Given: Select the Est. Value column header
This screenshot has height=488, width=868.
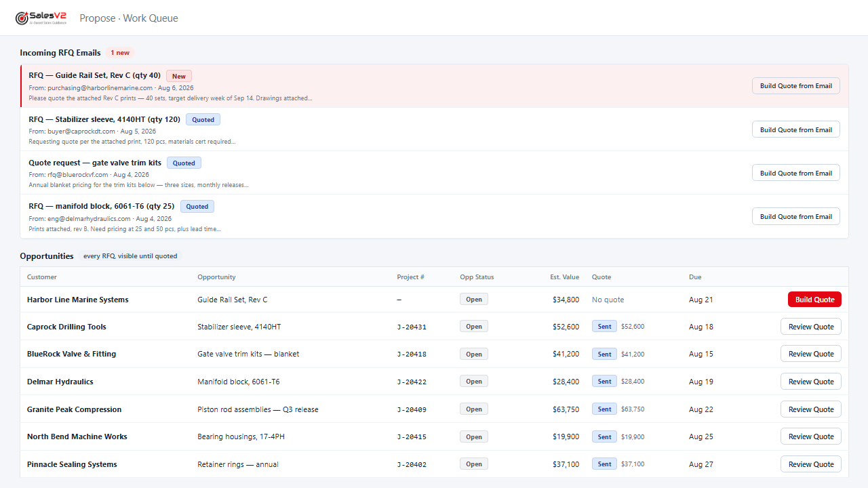Looking at the screenshot, I should [564, 277].
